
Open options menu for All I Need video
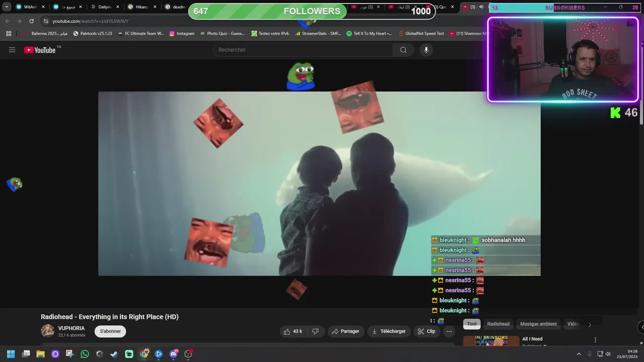coord(595,340)
